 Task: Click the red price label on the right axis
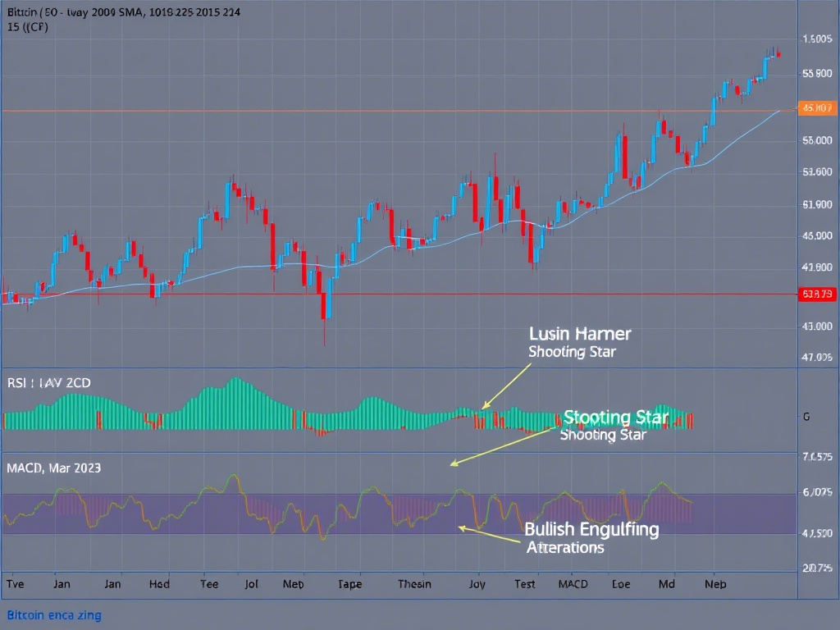pyautogui.click(x=817, y=294)
